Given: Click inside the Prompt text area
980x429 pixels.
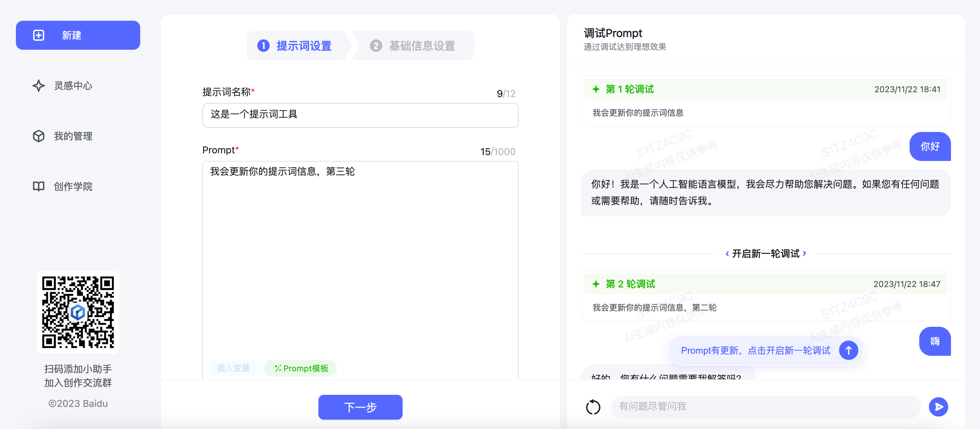Looking at the screenshot, I should click(x=360, y=259).
